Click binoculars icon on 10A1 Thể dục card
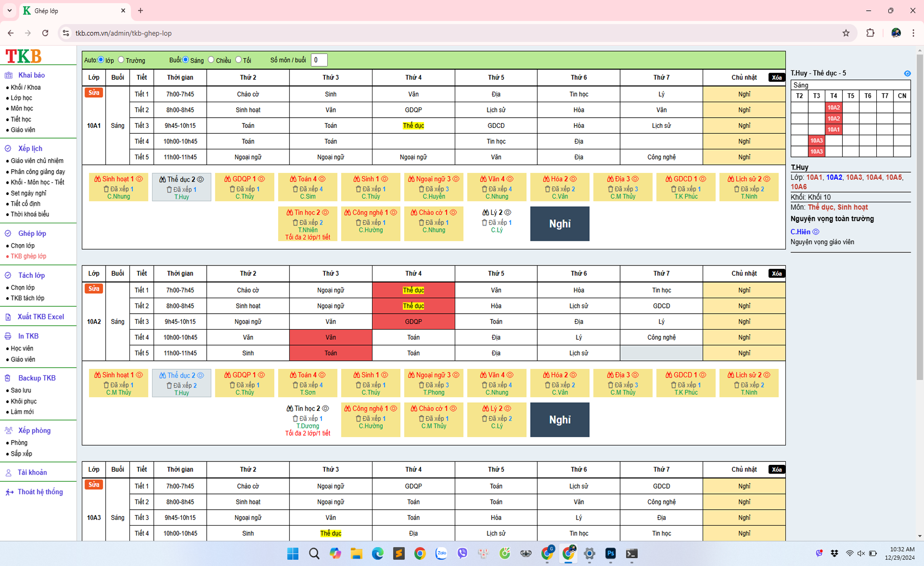 tap(162, 179)
